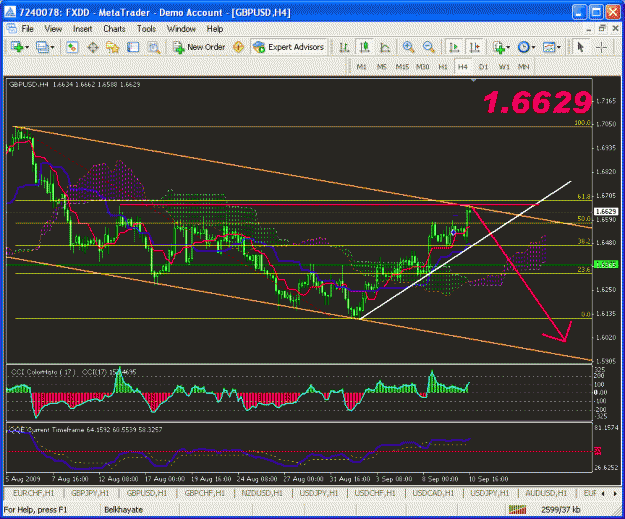The height and width of the screenshot is (519, 625).
Task: Open the Charts menu
Action: [x=114, y=29]
